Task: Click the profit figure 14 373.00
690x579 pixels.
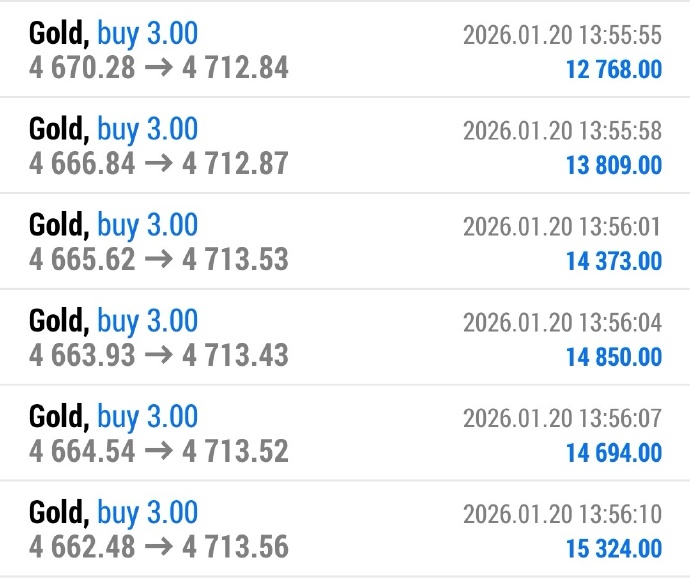Action: click(x=613, y=261)
